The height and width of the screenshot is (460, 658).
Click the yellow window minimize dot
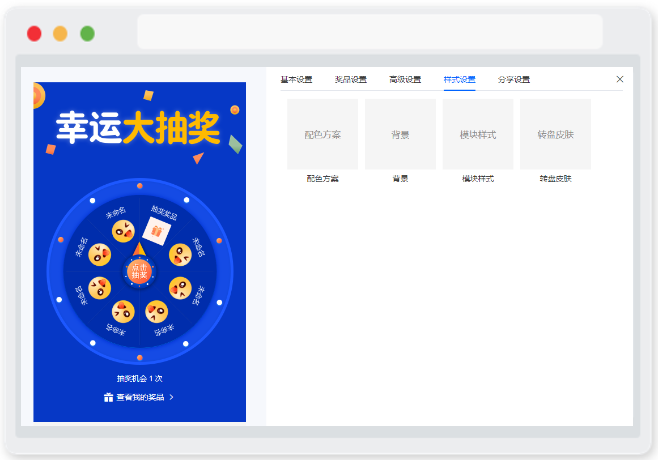[60, 34]
